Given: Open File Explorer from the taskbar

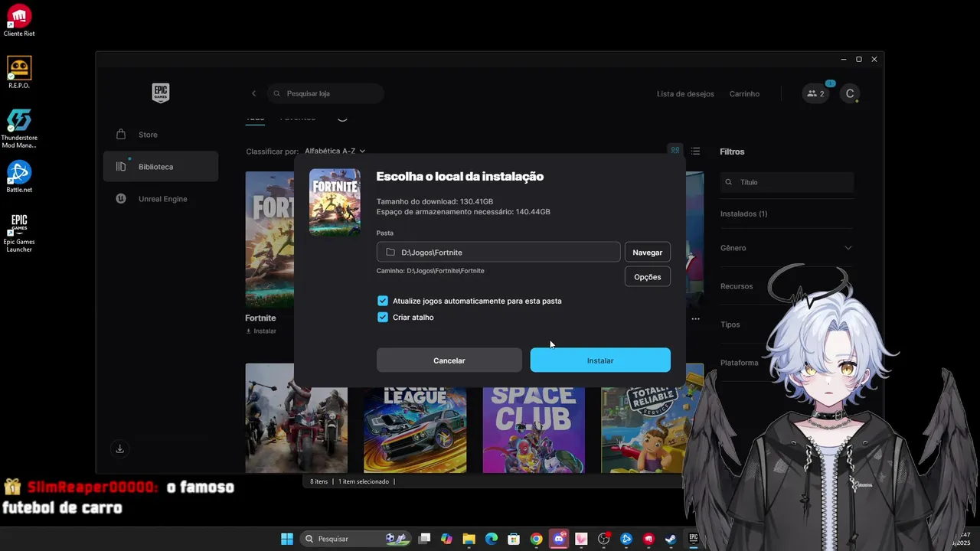Looking at the screenshot, I should [x=469, y=539].
